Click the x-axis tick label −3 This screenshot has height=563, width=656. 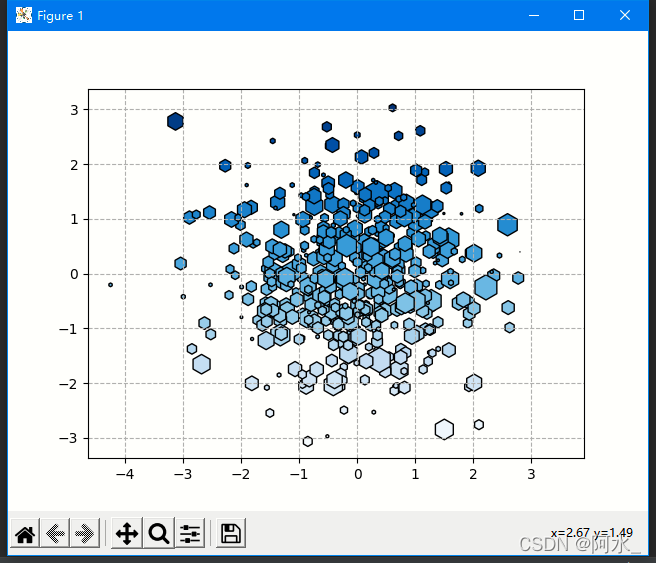(x=182, y=474)
